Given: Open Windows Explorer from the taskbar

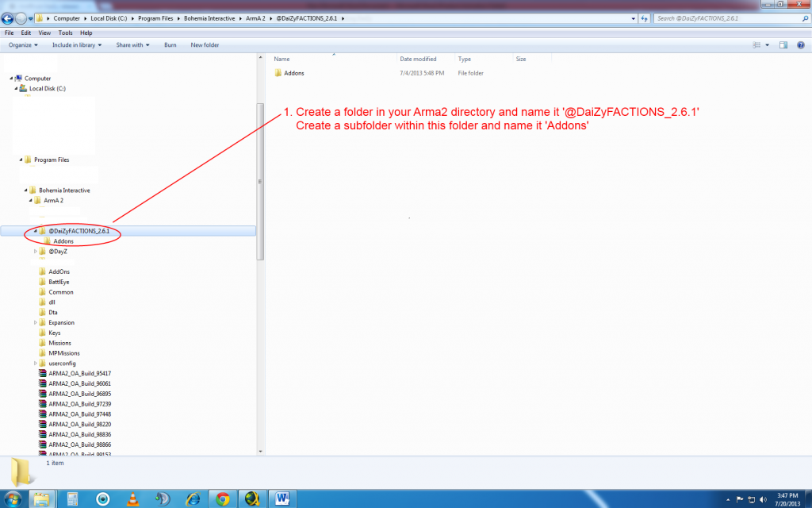Looking at the screenshot, I should (41, 498).
